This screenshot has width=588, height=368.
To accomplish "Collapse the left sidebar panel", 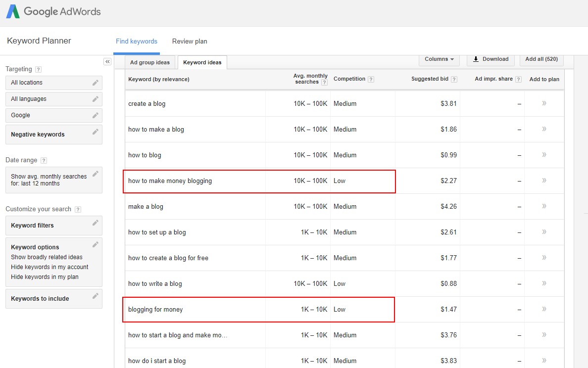I will point(107,62).
